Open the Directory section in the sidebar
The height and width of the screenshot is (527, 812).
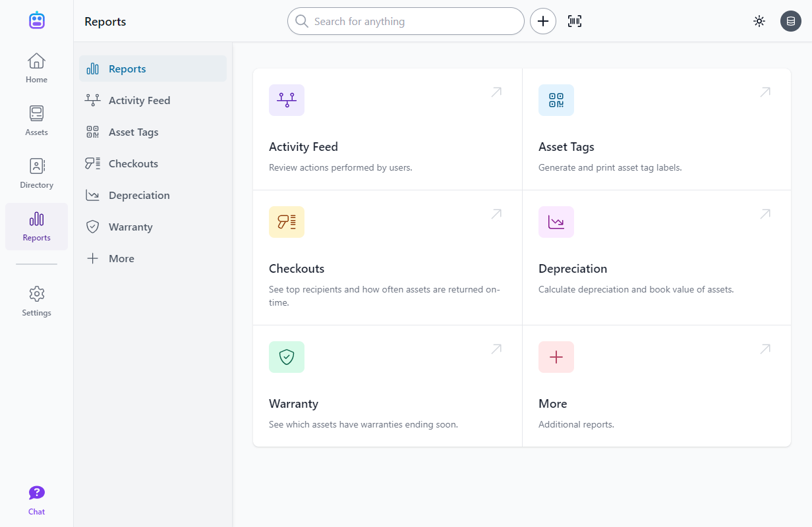click(x=36, y=173)
